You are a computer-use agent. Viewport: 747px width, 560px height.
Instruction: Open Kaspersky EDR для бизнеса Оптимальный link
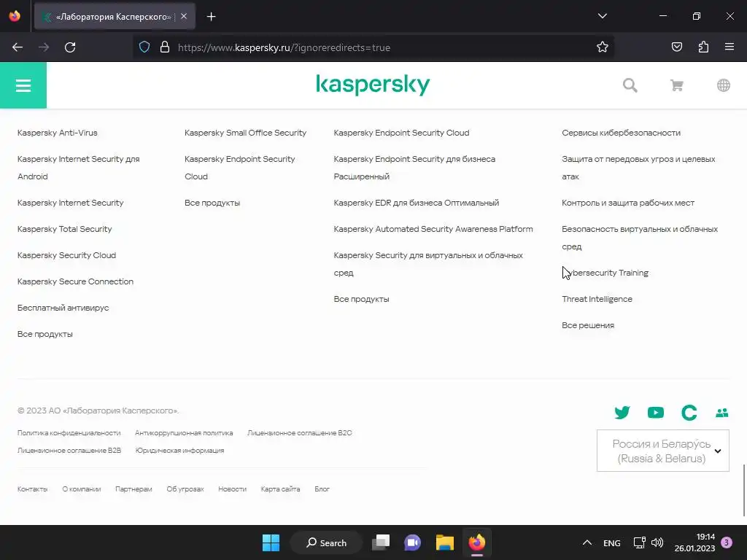coord(417,203)
